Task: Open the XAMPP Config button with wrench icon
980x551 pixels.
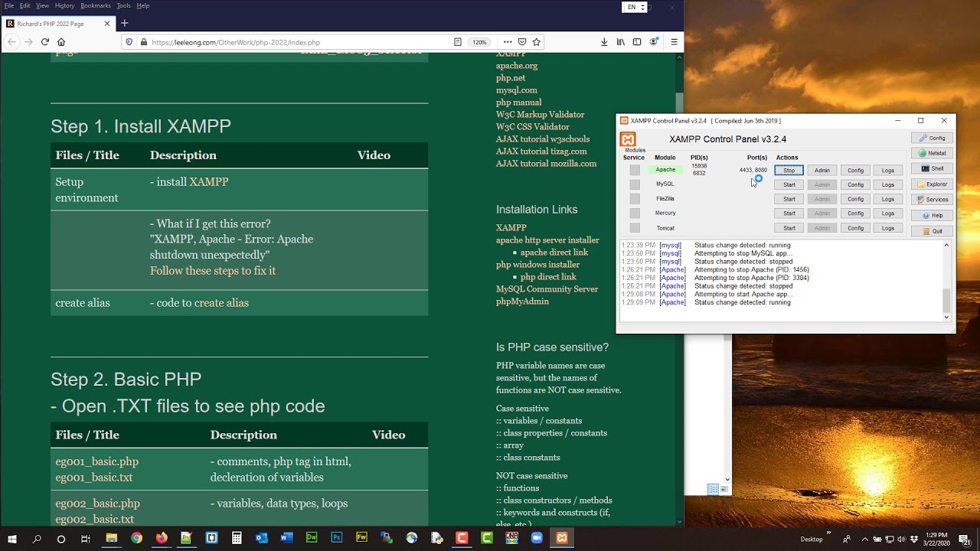Action: [x=932, y=138]
